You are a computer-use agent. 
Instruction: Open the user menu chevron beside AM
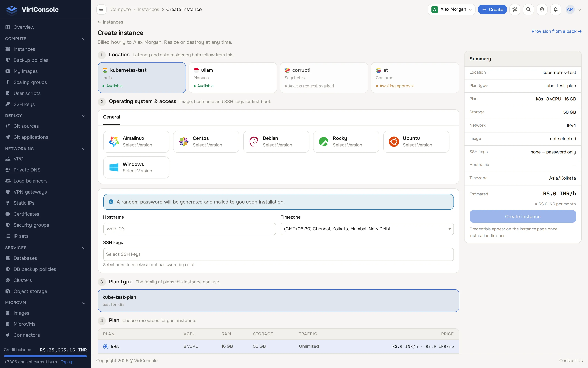(579, 10)
